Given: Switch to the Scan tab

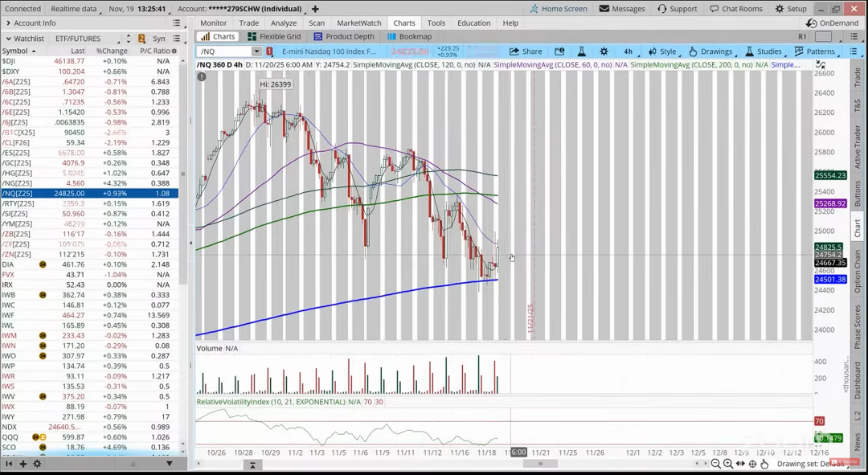Looking at the screenshot, I should pos(317,23).
